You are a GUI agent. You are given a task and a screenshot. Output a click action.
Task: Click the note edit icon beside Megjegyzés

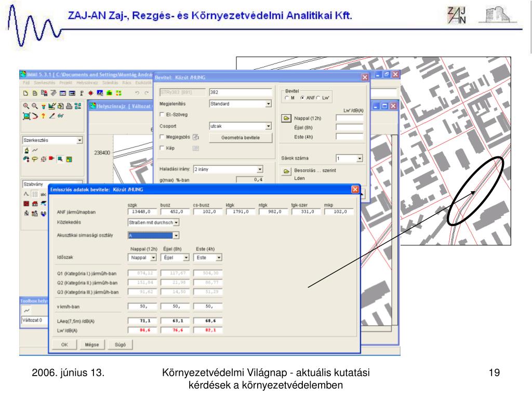[x=196, y=137]
